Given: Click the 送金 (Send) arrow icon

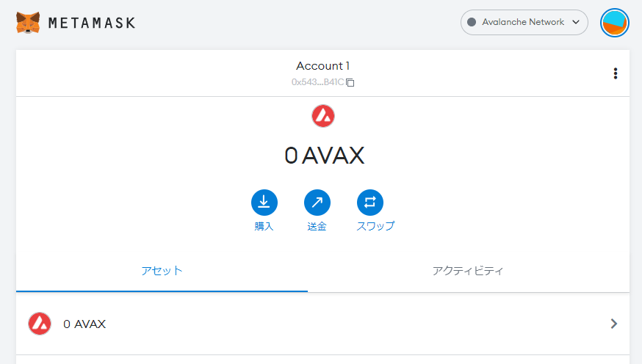Looking at the screenshot, I should [x=317, y=203].
